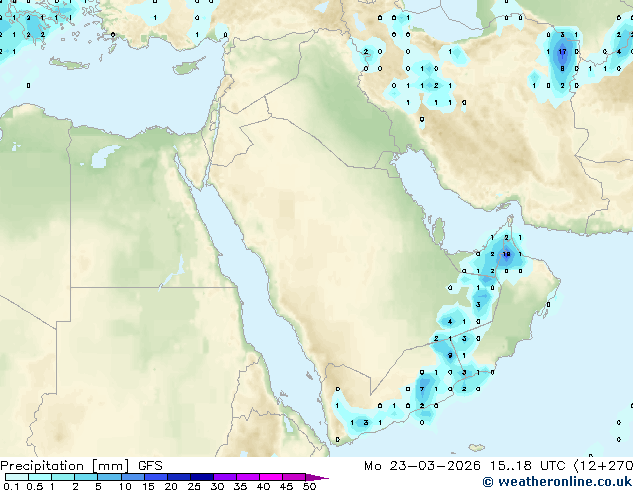Select the 30–35 mm purple legend box
Viewport: 634px width, 490px height.
[x=225, y=477]
